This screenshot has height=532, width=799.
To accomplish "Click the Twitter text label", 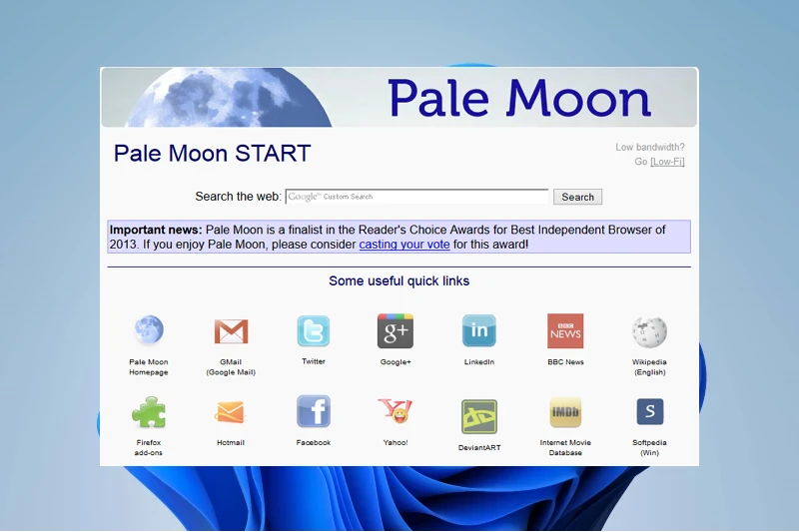I will 314,361.
